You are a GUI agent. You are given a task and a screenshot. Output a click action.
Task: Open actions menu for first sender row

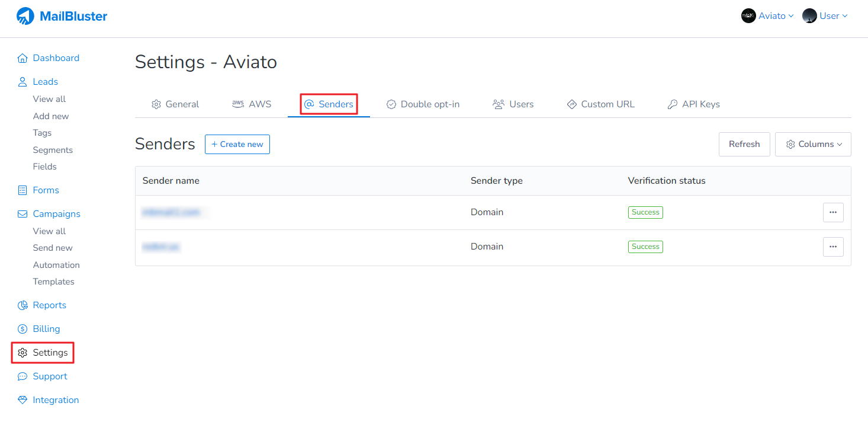click(x=833, y=212)
